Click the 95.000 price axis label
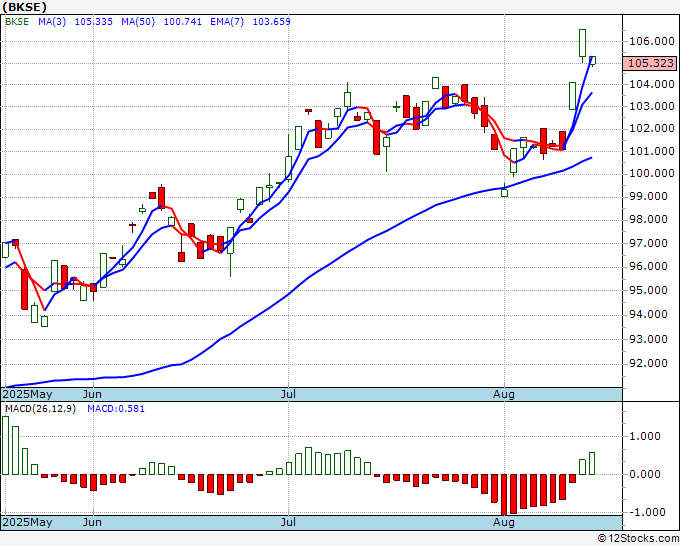 point(648,290)
